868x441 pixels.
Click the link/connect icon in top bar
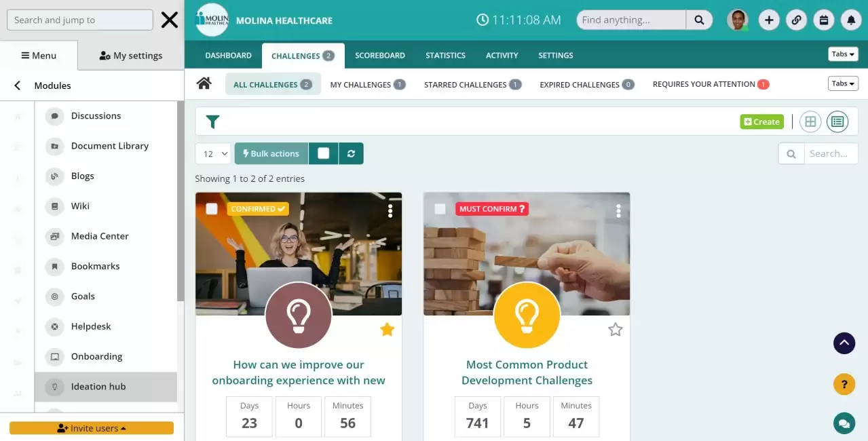point(796,20)
